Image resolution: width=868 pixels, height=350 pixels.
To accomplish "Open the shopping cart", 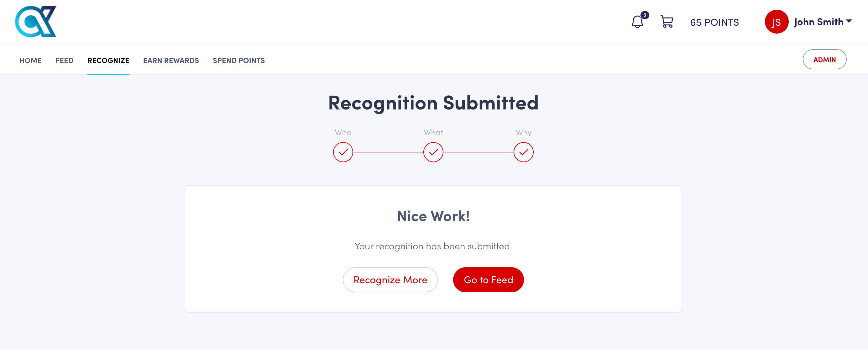I will 667,22.
